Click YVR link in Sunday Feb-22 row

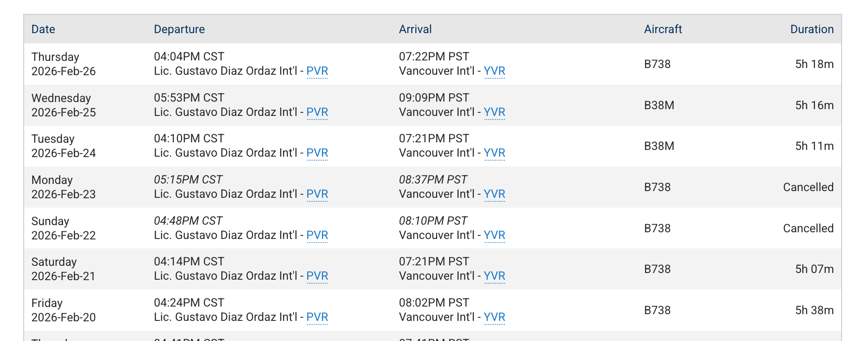(494, 235)
